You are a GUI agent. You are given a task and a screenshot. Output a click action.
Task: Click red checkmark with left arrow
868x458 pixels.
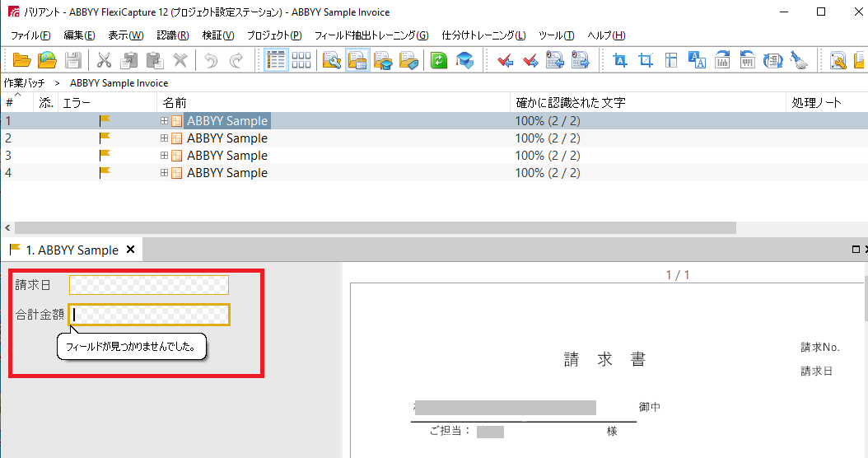tap(505, 60)
